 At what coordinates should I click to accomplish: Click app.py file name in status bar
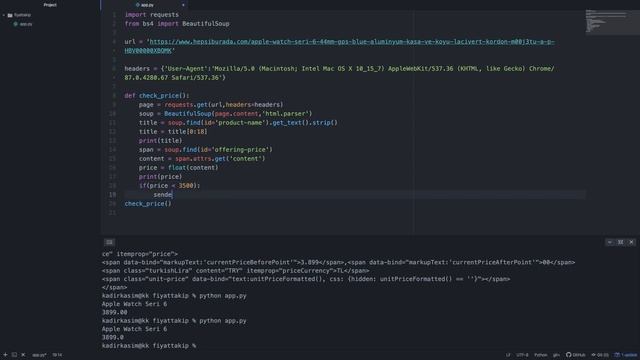tap(39, 355)
